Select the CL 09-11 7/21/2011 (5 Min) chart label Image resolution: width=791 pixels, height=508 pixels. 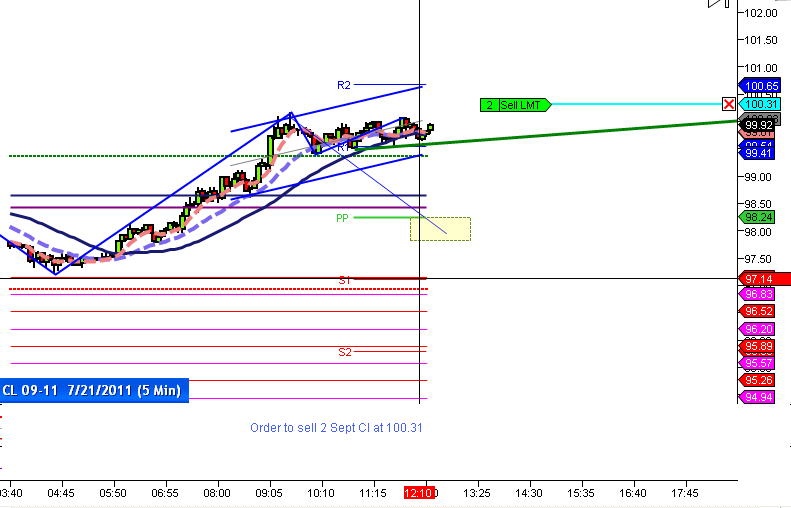click(94, 390)
